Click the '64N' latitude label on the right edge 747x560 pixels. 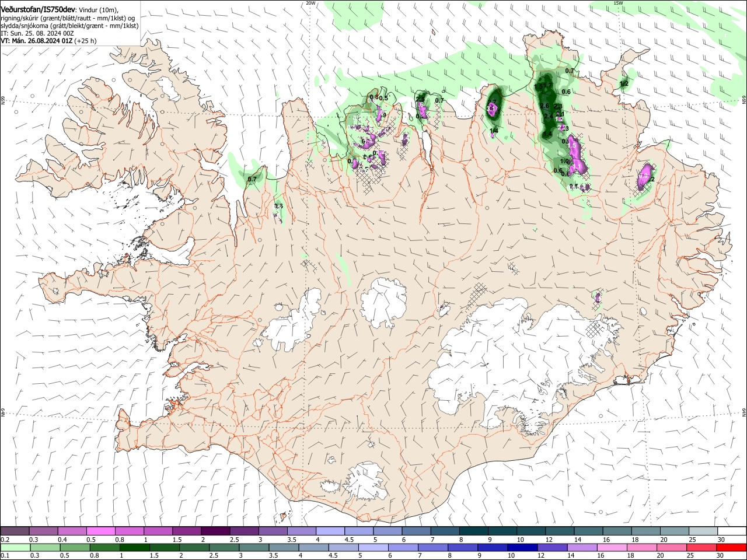click(x=744, y=412)
